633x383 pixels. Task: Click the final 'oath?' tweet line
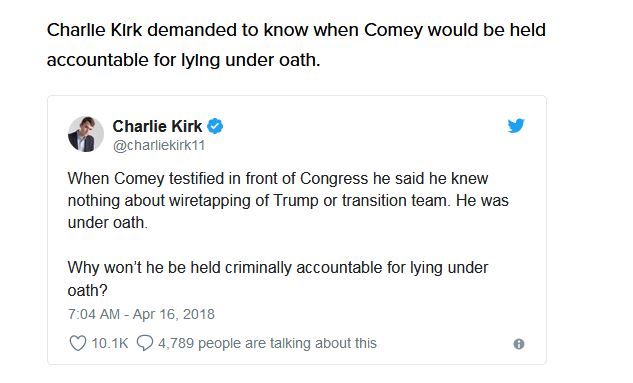[x=88, y=290]
